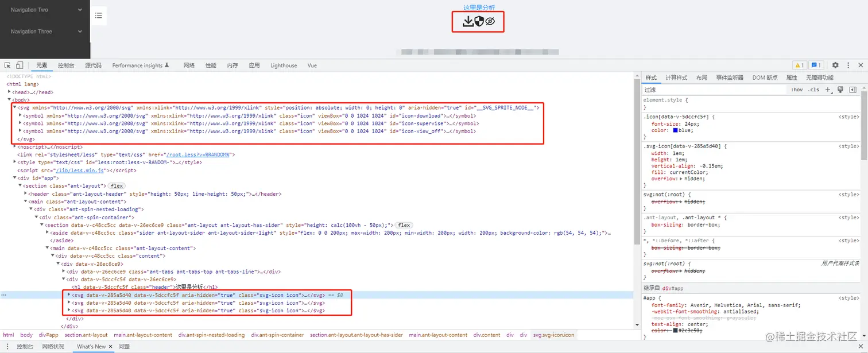Click the /root.less?v=%RANDOM% link
The width and height of the screenshot is (868, 353).
[197, 154]
